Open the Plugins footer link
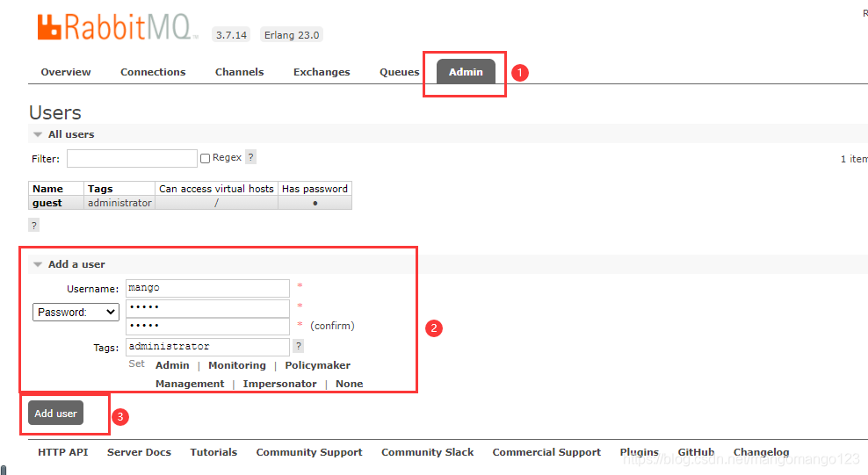The height and width of the screenshot is (475, 868). coord(640,452)
